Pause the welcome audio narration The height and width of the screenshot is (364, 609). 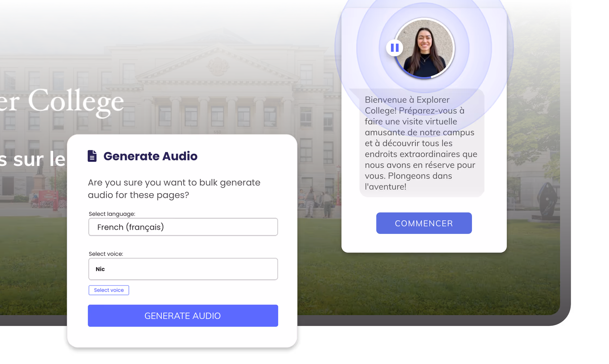[394, 48]
